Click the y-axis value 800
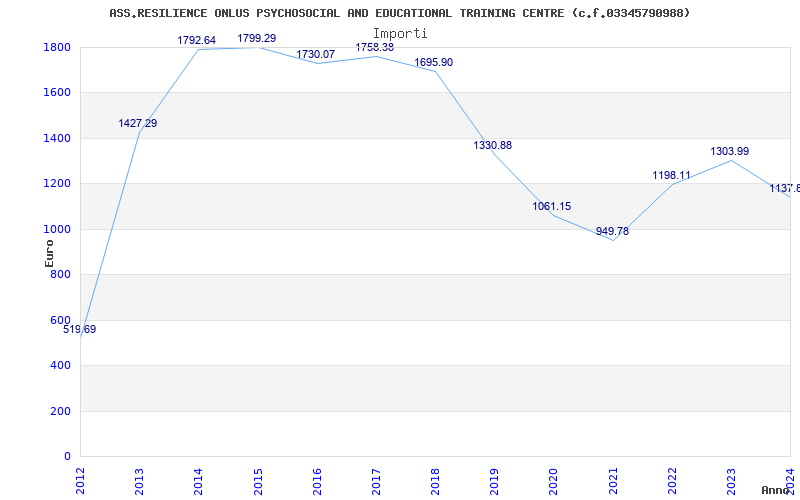 tap(62, 274)
